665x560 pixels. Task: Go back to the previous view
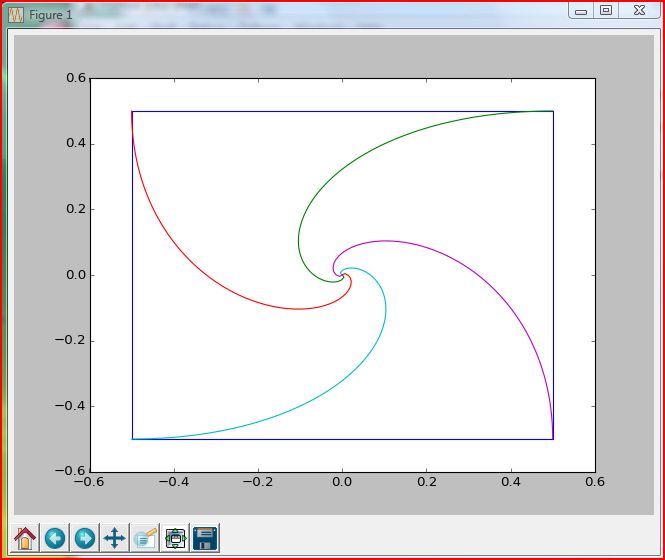[55, 538]
